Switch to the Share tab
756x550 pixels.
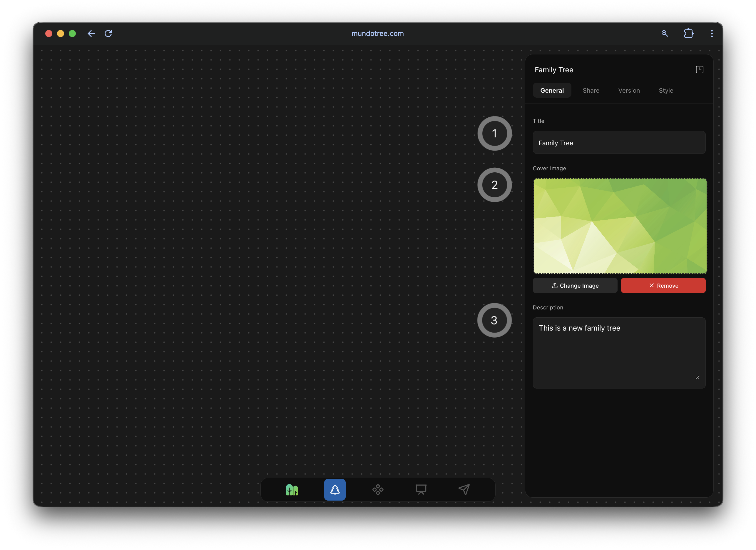click(x=591, y=90)
